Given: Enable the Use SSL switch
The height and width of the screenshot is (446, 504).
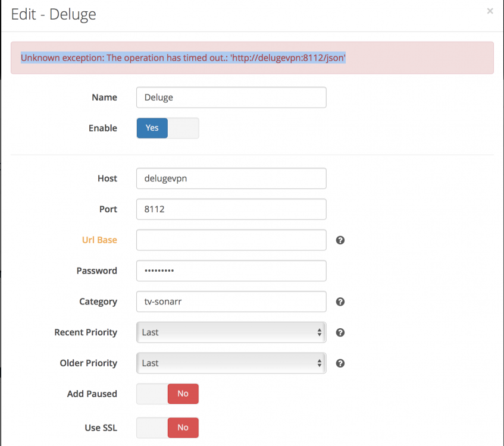Looking at the screenshot, I should [x=167, y=428].
